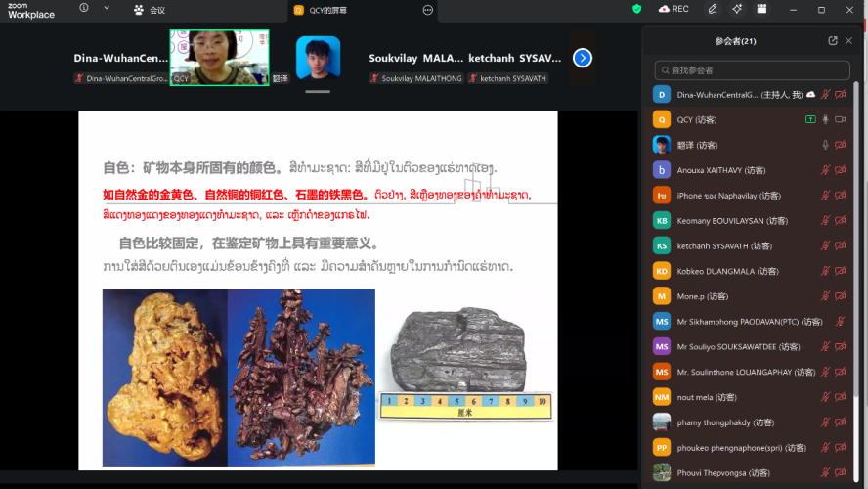868x489 pixels.
Task: Click ketchanh SYSAVATH camera-off icon
Action: tap(841, 245)
